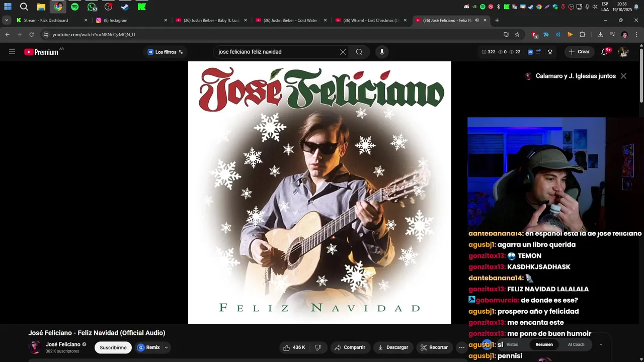Switch to Justin Bieber - Baby tab
Viewport: 644px width, 362px height.
pos(211,20)
